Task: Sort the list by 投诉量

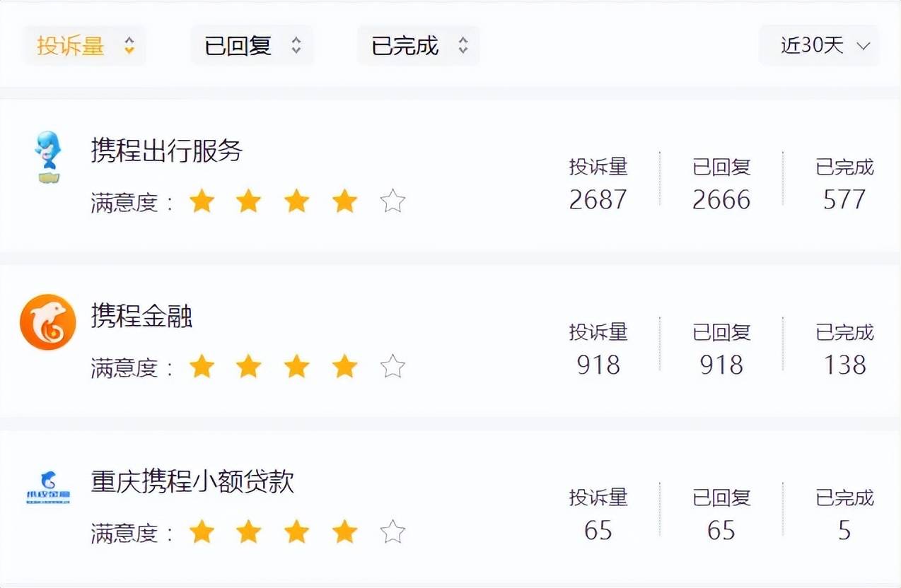Action: pyautogui.click(x=71, y=46)
